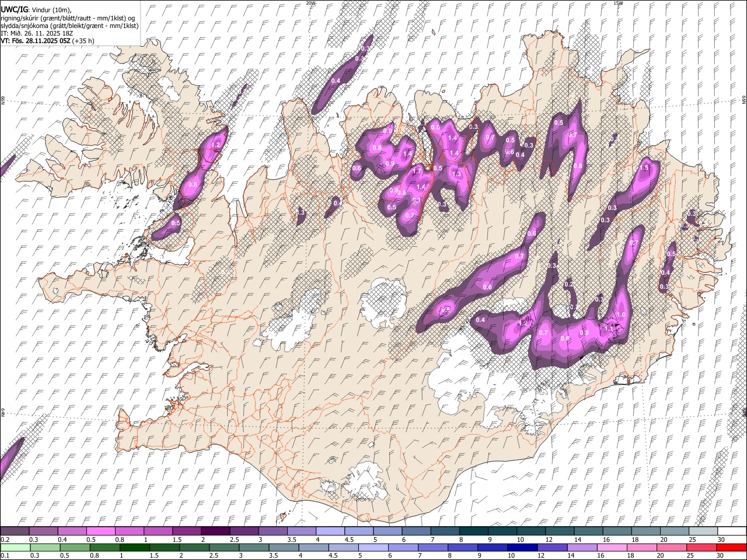Pick the 3.5 blue-grey swatch, lower legend row
The width and height of the screenshot is (747, 560).
click(284, 547)
